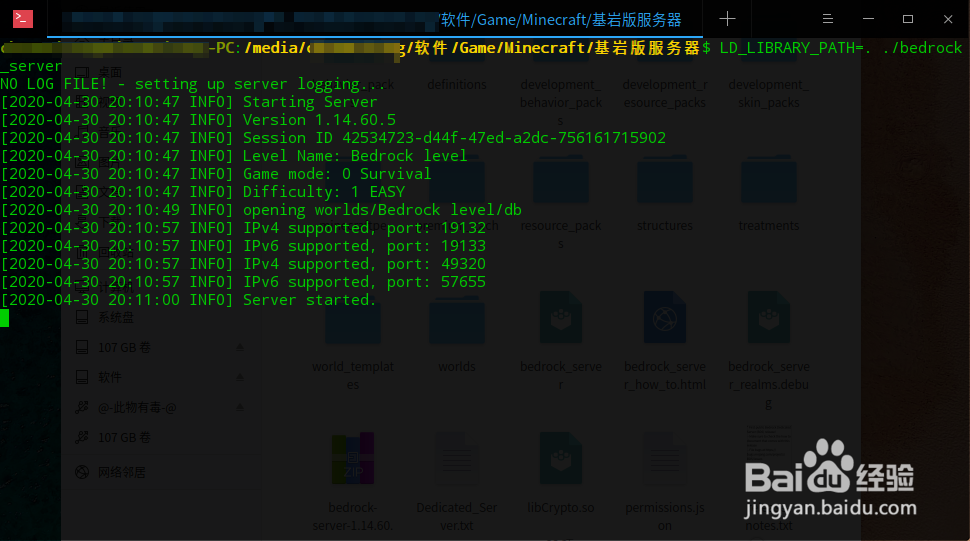Image resolution: width=970 pixels, height=541 pixels.
Task: Click the Session ID log line
Action: [333, 138]
